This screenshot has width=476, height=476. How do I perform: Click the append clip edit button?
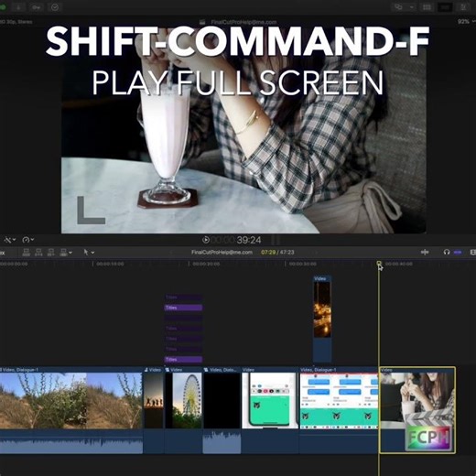tap(50, 253)
